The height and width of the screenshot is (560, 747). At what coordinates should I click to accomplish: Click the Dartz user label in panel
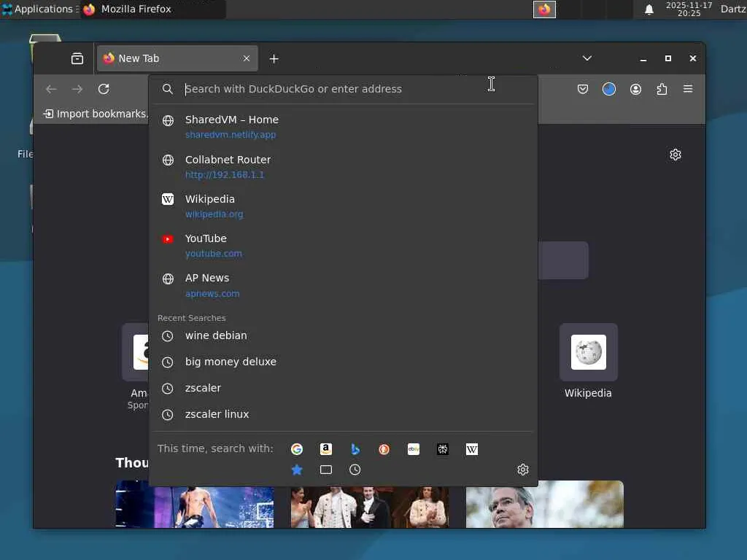[733, 9]
